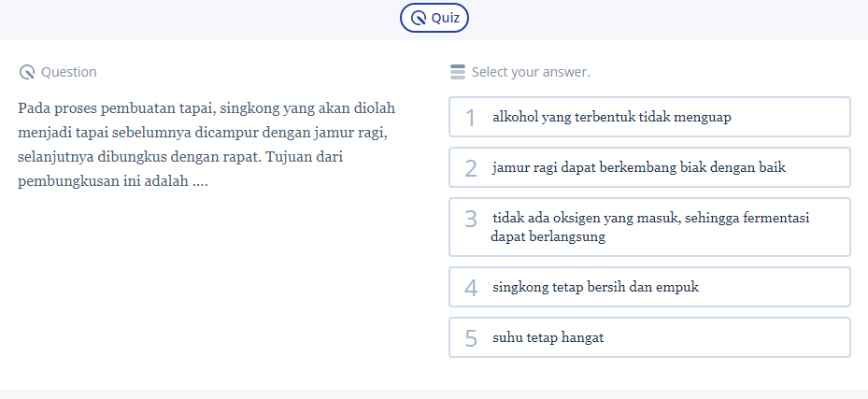868x399 pixels.
Task: Click the number 1 answer marker
Action: (471, 118)
